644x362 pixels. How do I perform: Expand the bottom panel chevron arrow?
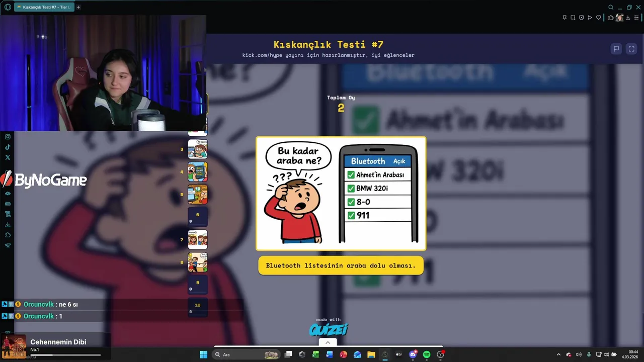pyautogui.click(x=328, y=342)
